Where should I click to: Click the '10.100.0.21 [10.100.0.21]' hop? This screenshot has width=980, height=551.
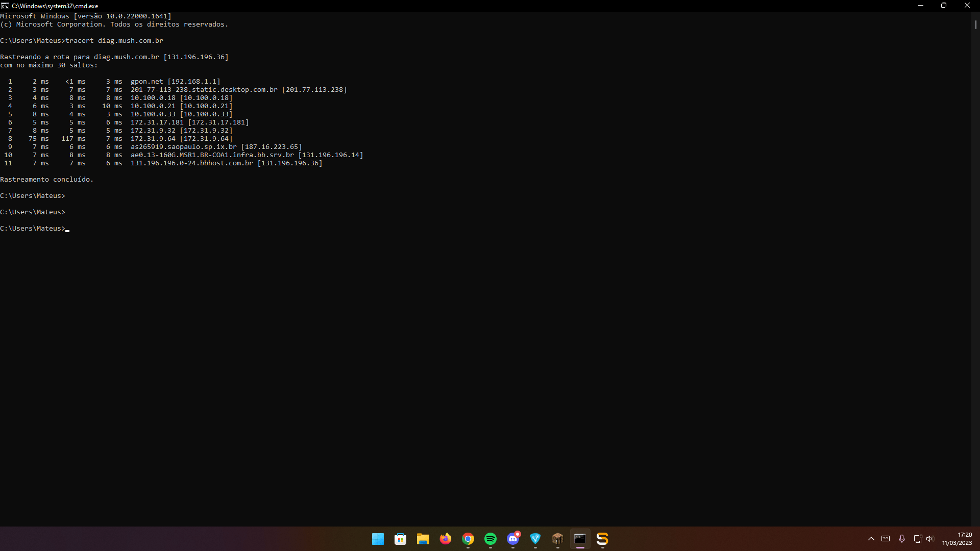pos(182,106)
